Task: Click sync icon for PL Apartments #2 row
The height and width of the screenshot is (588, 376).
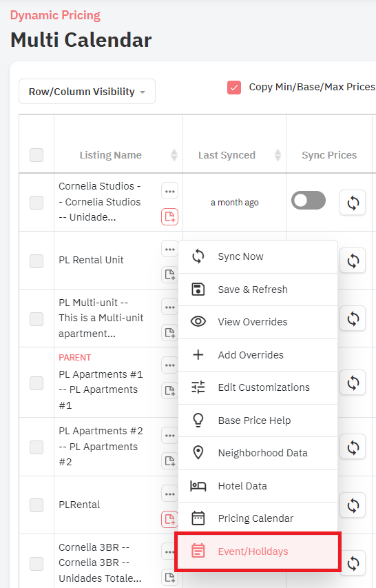Action: (x=353, y=447)
